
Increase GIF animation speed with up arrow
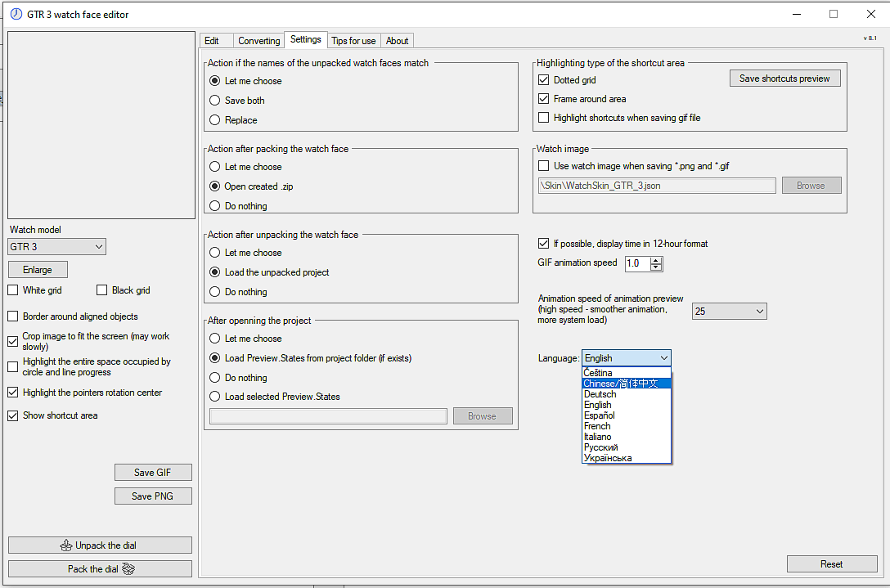tap(656, 261)
